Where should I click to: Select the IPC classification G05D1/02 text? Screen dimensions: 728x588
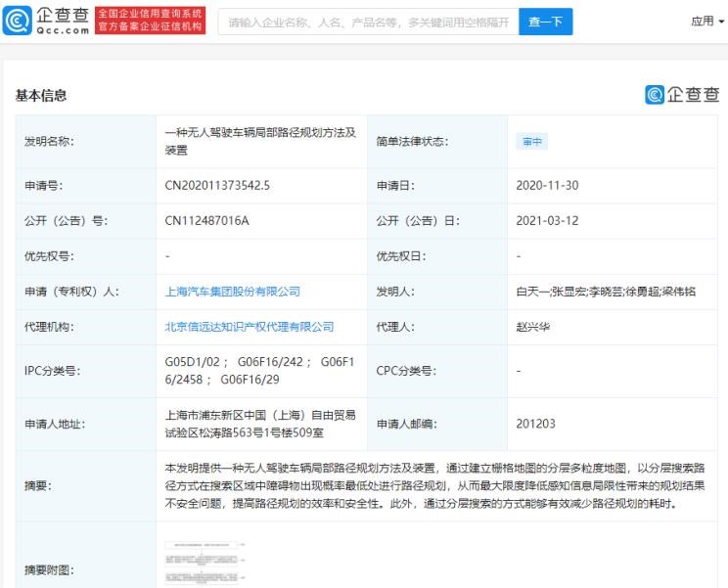192,362
